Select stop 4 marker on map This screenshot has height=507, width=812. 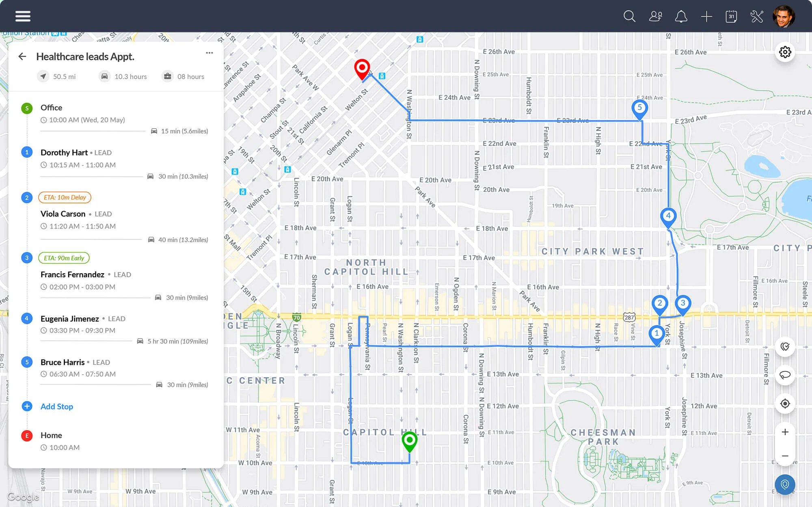tap(668, 217)
